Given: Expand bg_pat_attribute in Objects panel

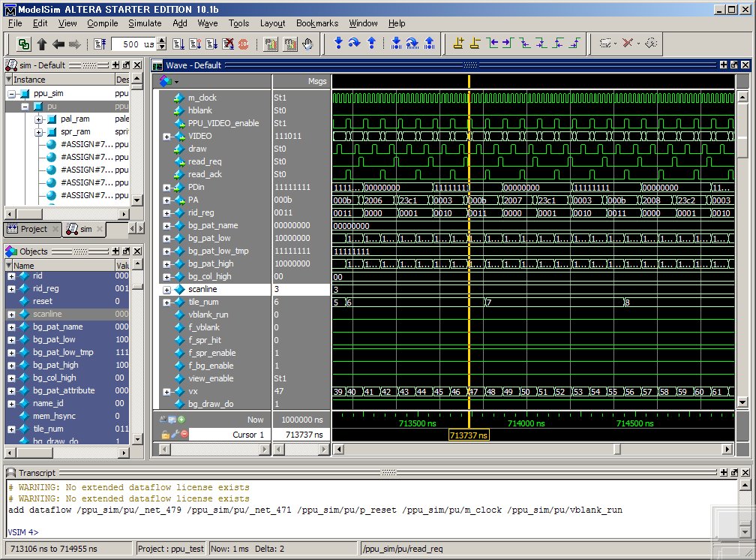Looking at the screenshot, I should [x=11, y=391].
